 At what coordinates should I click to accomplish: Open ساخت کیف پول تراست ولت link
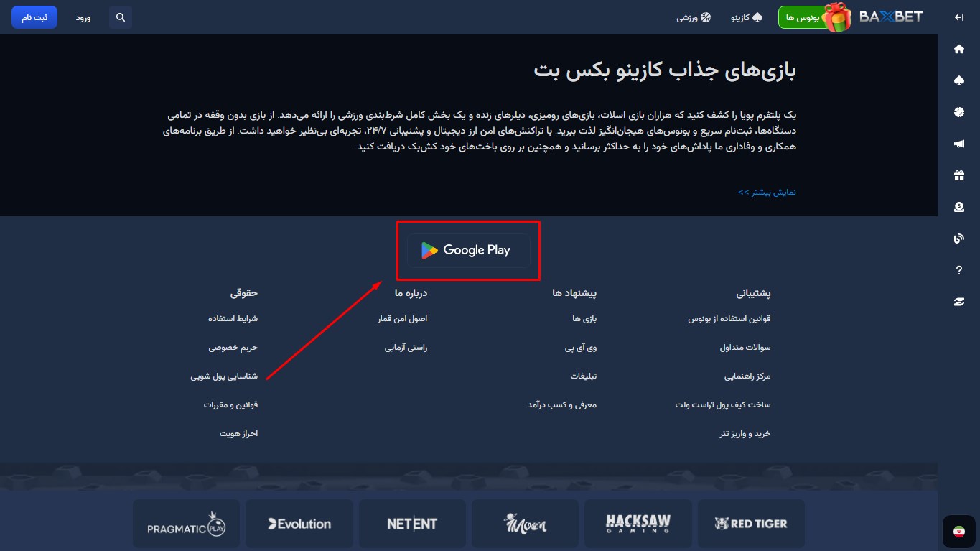pos(723,404)
